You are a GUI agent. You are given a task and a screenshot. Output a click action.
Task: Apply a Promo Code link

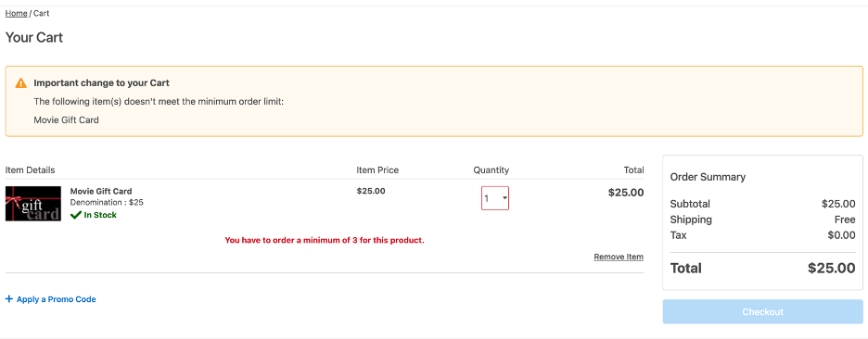[x=56, y=299]
